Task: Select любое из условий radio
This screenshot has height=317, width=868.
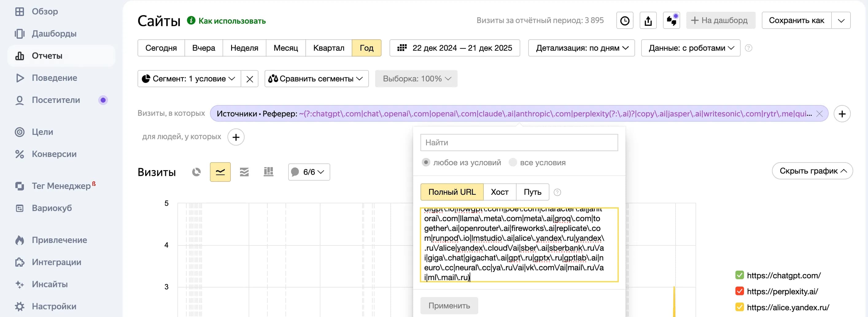Action: click(x=426, y=162)
